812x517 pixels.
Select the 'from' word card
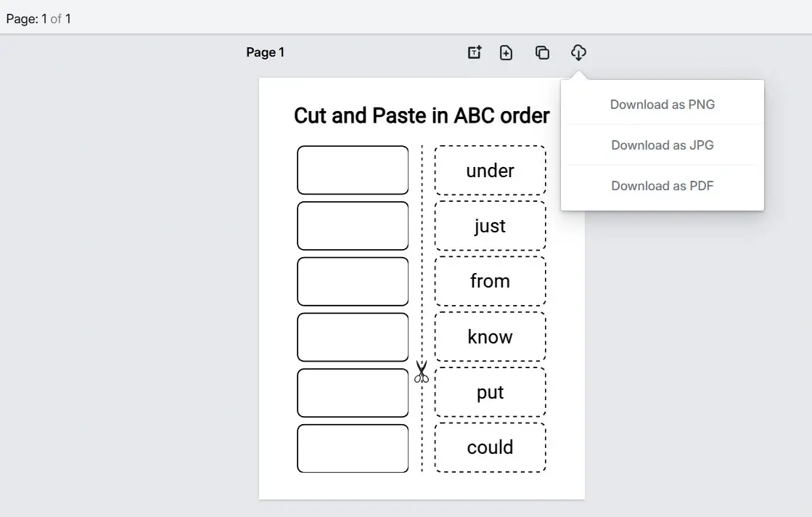[x=490, y=281]
